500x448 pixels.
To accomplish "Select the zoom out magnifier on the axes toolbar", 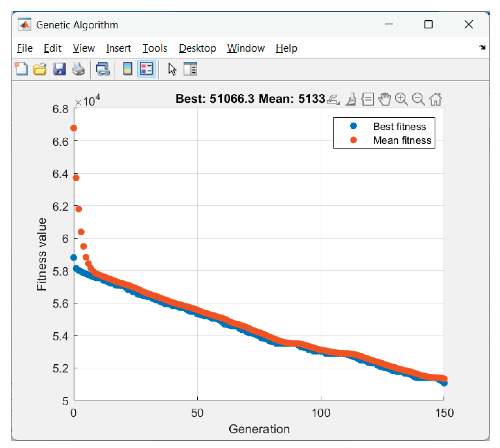I will tap(418, 99).
